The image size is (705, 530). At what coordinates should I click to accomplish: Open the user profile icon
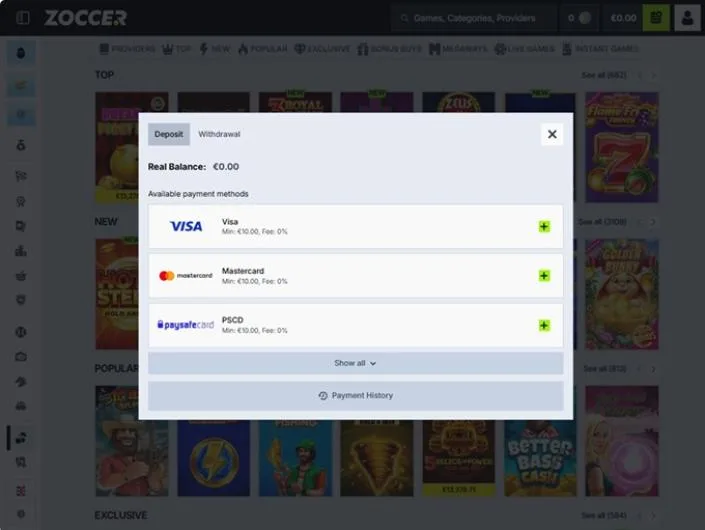click(687, 18)
